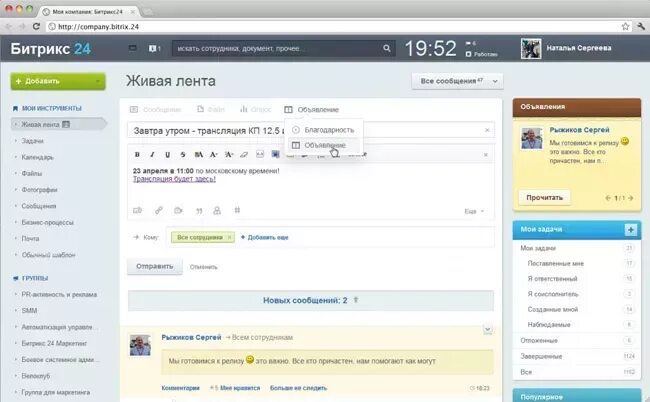Open the font size A dropdown

pyautogui.click(x=229, y=155)
